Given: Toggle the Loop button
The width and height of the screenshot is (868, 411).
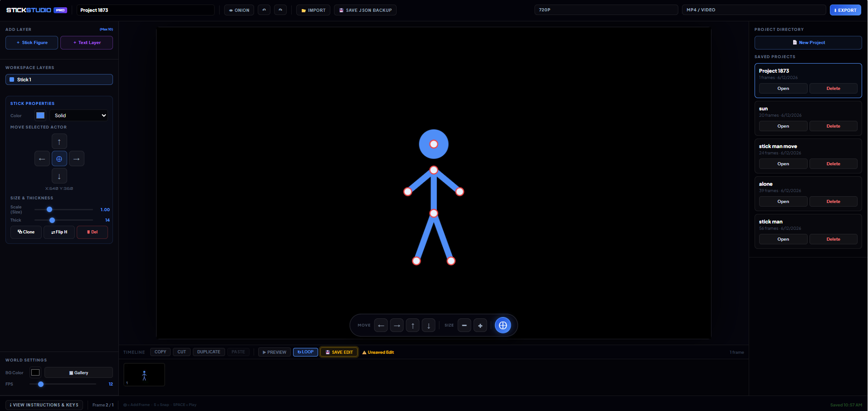Looking at the screenshot, I should (x=305, y=352).
